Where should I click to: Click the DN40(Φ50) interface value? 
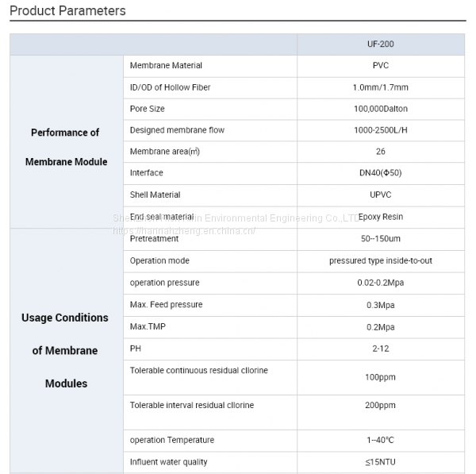pos(380,172)
